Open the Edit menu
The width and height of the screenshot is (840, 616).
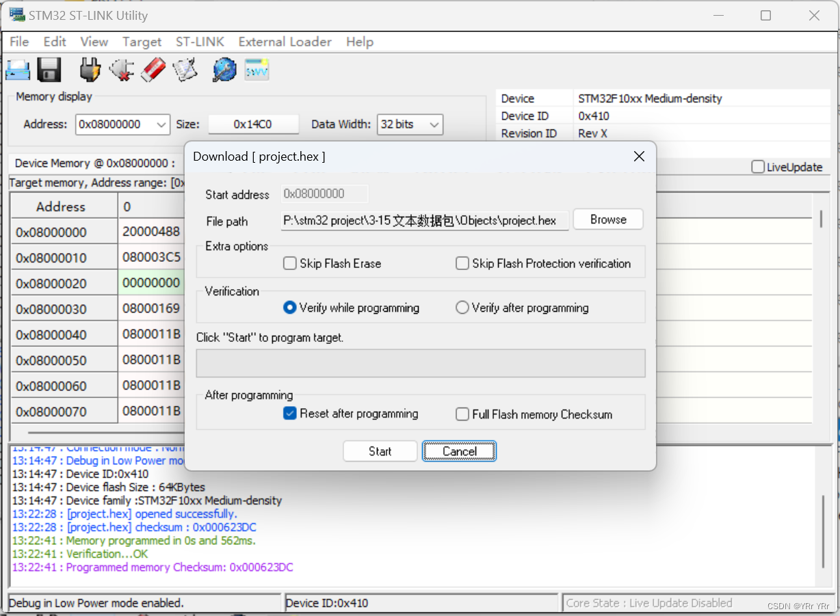tap(55, 42)
